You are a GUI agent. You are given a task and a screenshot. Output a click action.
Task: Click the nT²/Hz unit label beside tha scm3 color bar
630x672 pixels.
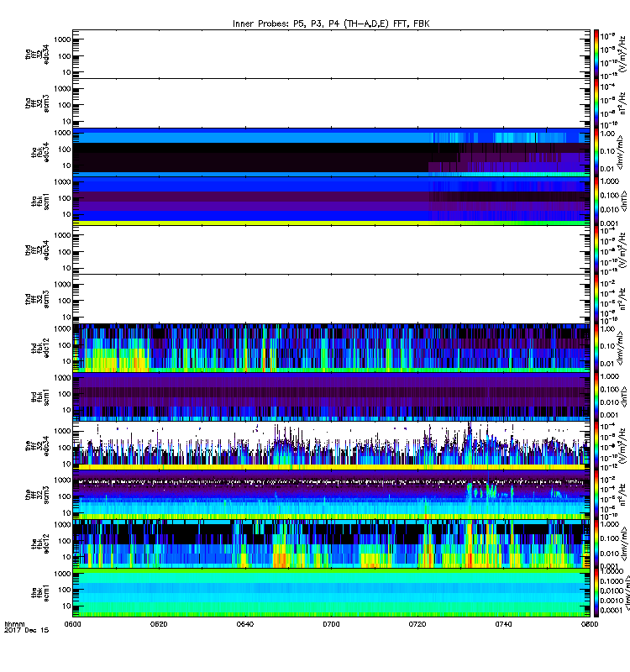623,102
